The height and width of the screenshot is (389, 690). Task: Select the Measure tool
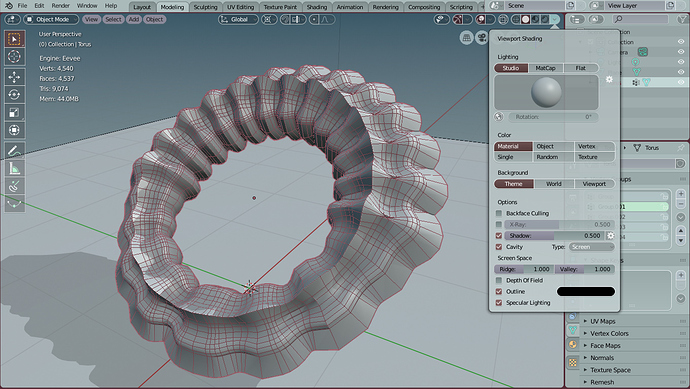click(x=15, y=169)
